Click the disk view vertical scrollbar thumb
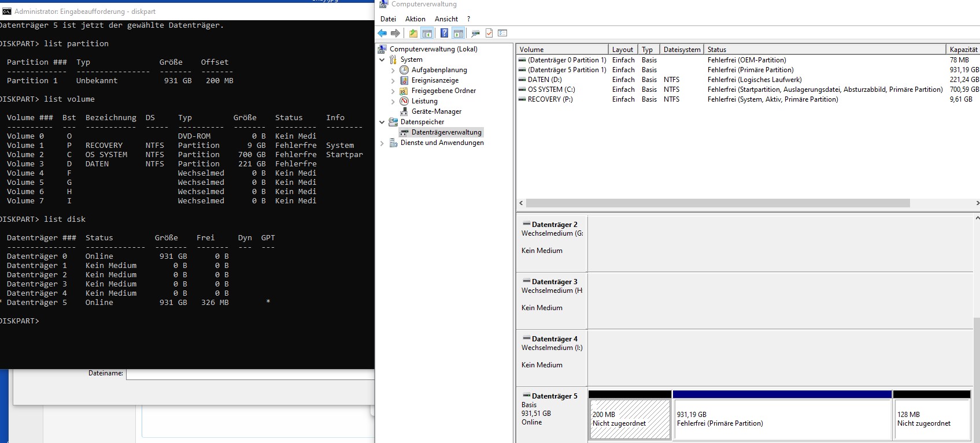Viewport: 980px width, 443px height. click(977, 380)
